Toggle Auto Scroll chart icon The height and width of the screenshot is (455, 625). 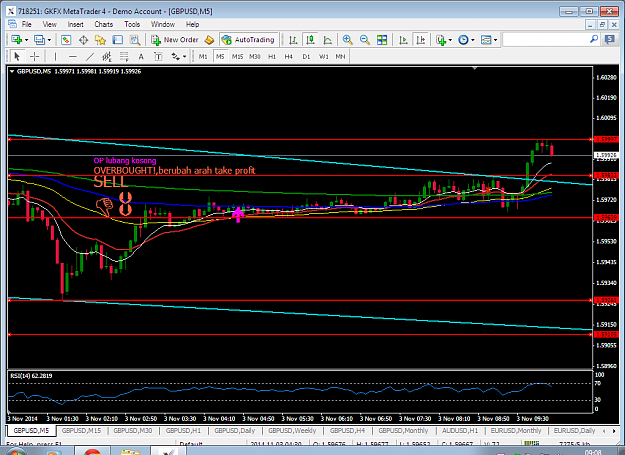(403, 40)
